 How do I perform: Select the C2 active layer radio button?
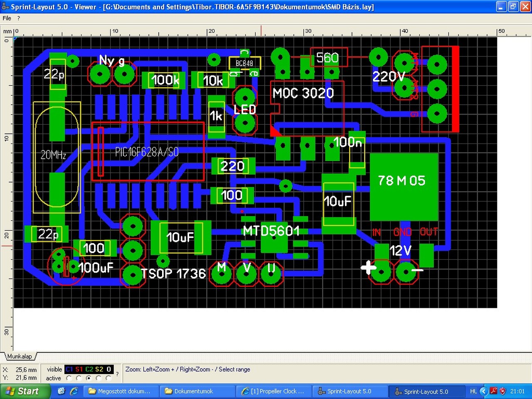coord(89,378)
